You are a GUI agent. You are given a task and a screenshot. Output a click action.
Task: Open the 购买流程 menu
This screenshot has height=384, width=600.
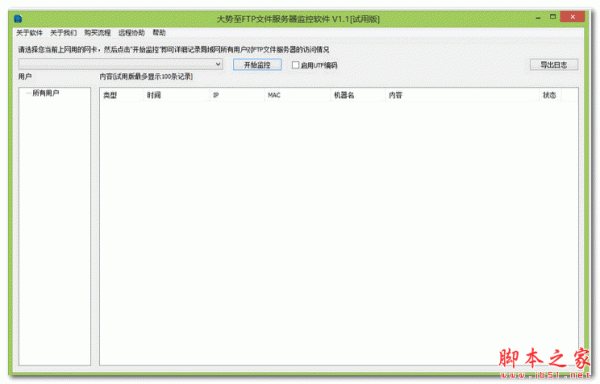pos(98,33)
